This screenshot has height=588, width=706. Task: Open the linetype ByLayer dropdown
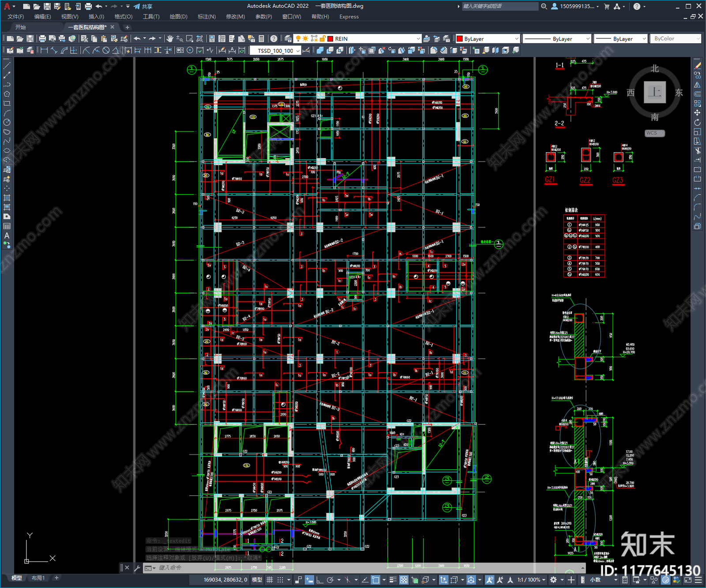coord(588,39)
